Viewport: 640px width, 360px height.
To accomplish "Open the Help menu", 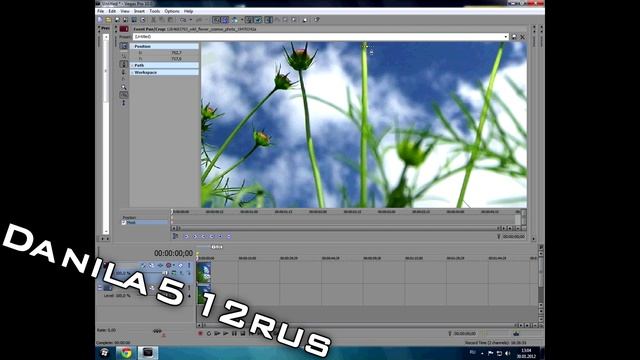I will pyautogui.click(x=188, y=11).
